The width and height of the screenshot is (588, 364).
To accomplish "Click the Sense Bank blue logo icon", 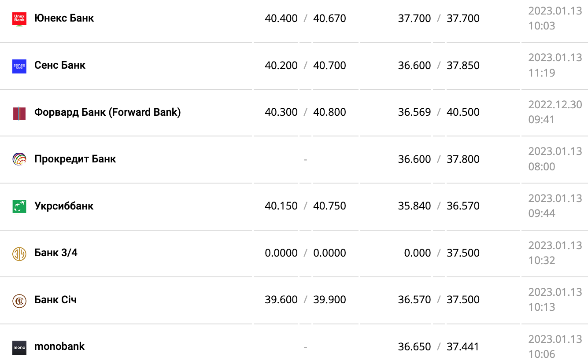I will [x=19, y=66].
